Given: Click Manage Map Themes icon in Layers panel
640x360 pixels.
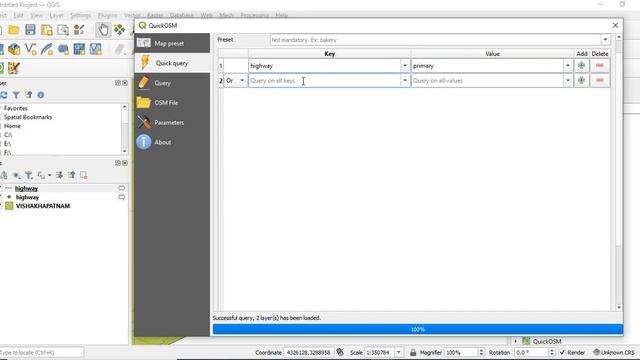Looking at the screenshot, I should (x=17, y=175).
